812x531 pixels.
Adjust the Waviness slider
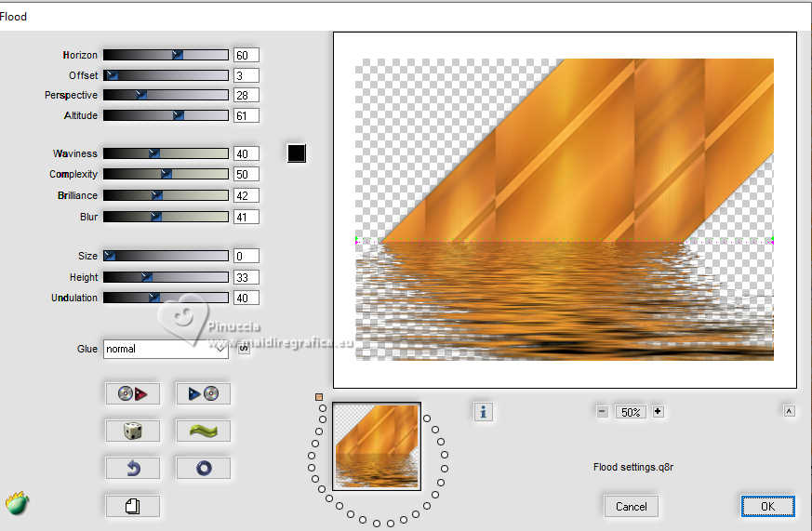[x=166, y=153]
